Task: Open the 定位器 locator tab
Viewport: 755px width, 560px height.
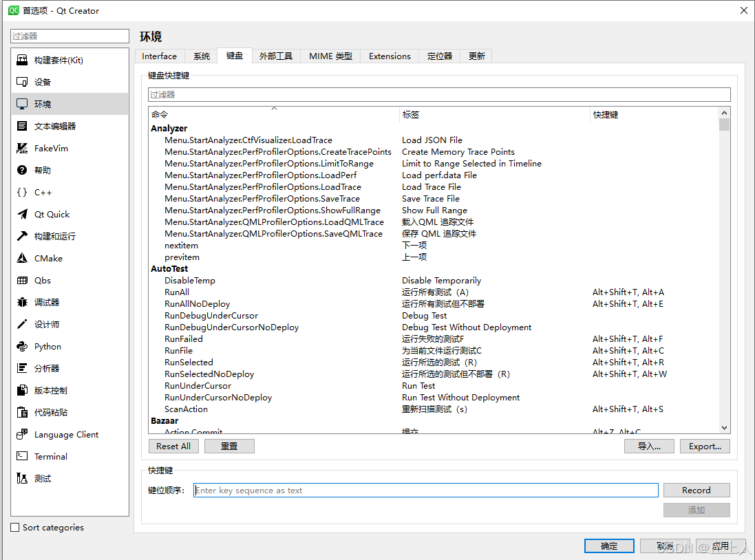Action: click(x=440, y=56)
